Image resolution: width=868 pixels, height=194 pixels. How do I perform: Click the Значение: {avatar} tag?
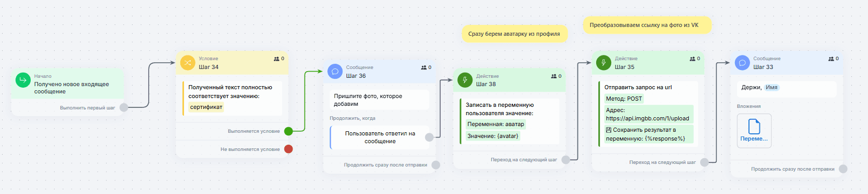tap(493, 136)
